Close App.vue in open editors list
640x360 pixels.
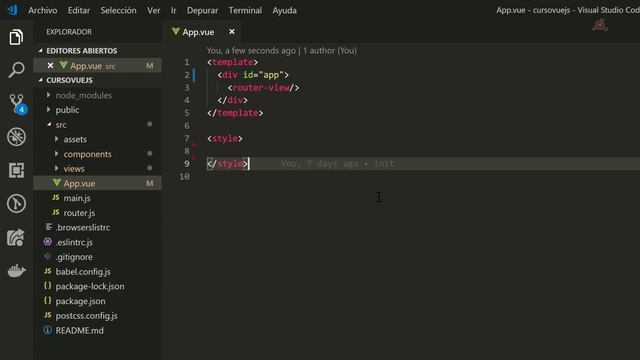coord(50,65)
